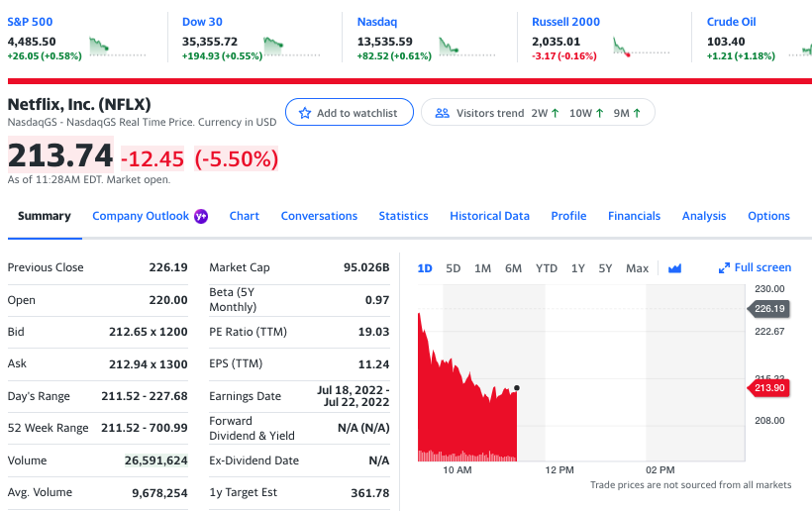
Task: Open the S&P 500 sparkline chart
Action: tap(117, 47)
